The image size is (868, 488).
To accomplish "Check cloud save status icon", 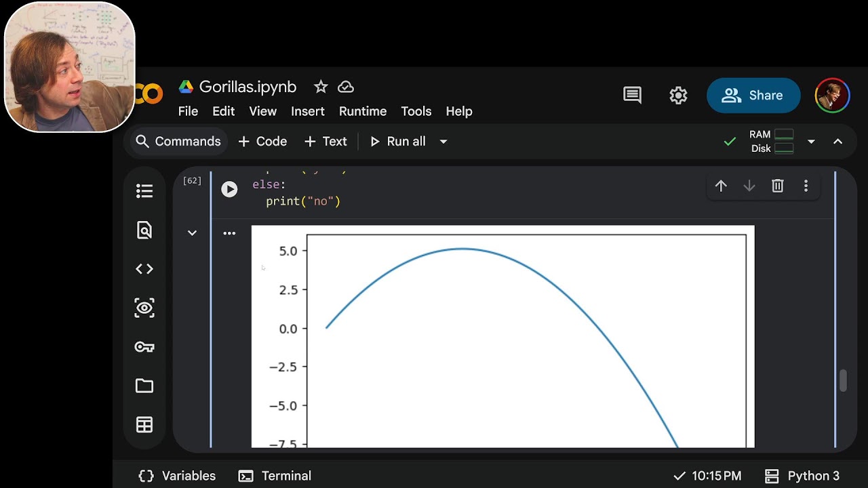I will tap(346, 87).
